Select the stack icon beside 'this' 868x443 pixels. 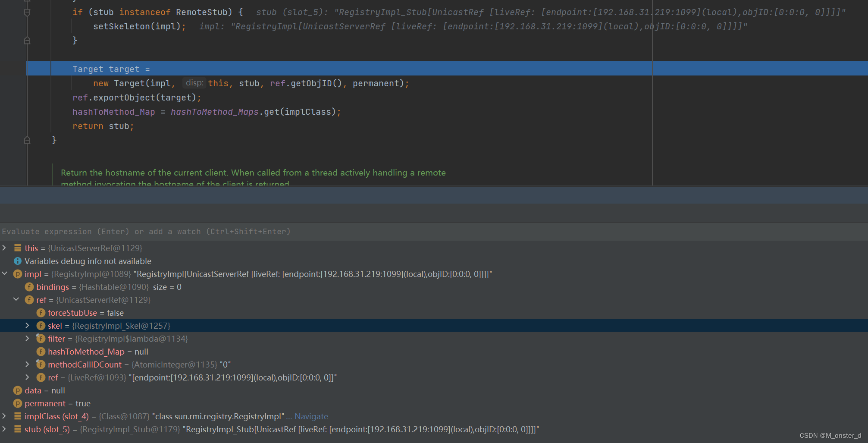pos(18,248)
